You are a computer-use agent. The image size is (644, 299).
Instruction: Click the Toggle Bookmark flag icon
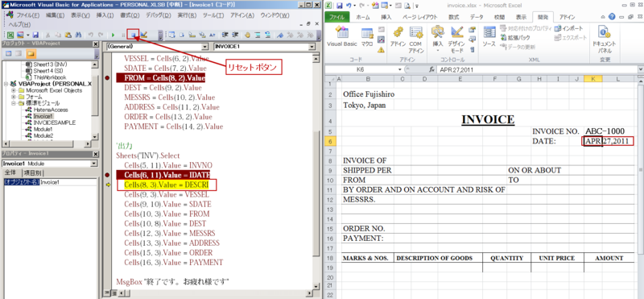279,35
